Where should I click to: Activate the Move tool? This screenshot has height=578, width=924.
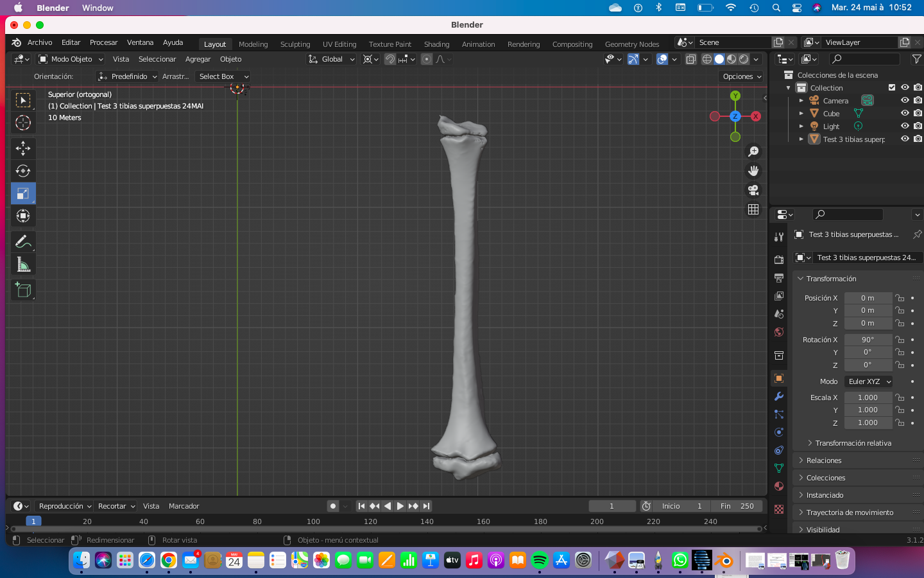click(x=23, y=148)
